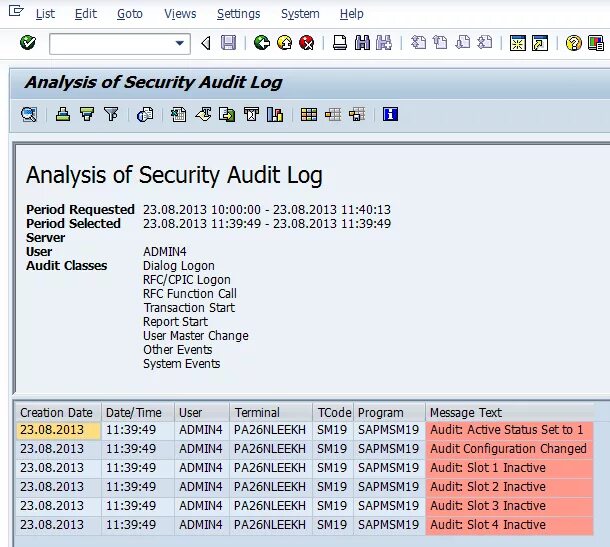This screenshot has width=610, height=547.
Task: Click the blue Information icon
Action: (390, 114)
